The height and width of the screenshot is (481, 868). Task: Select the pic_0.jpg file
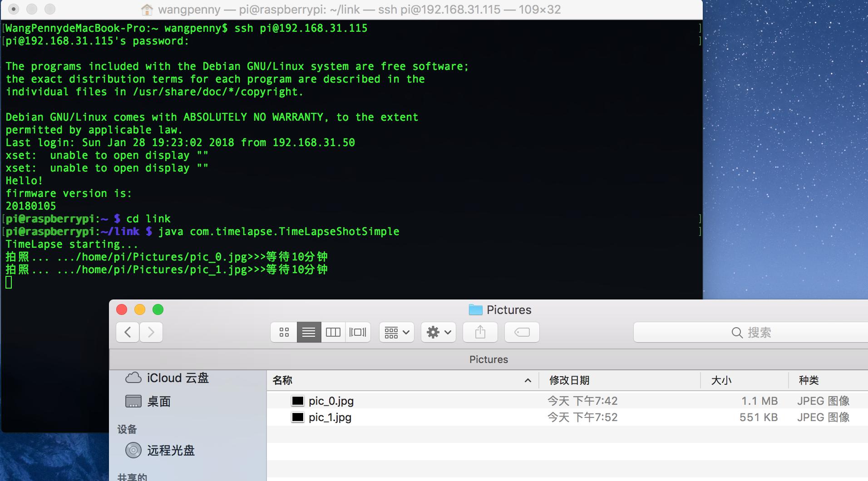pos(331,401)
